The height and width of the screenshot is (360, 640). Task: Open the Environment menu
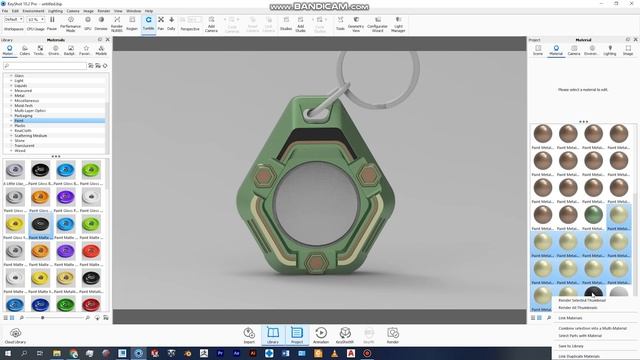33,11
